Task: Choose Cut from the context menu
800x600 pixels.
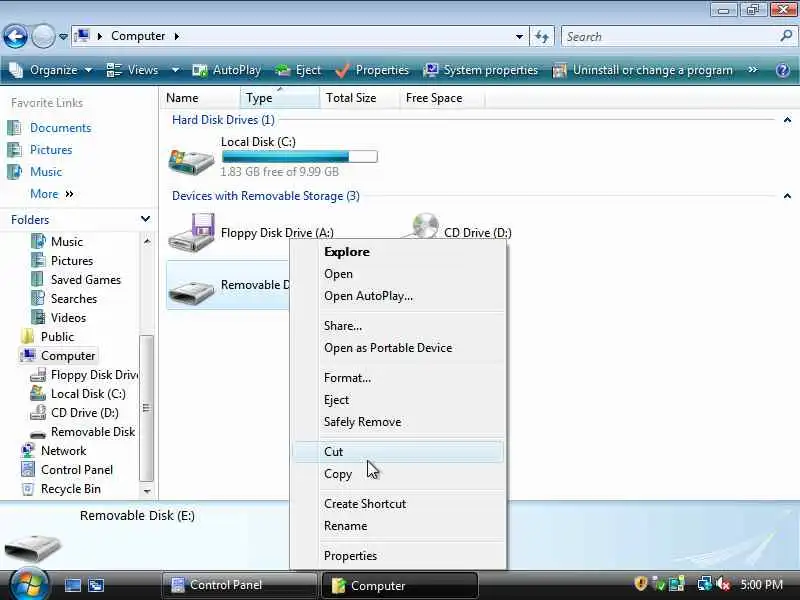Action: point(398,452)
